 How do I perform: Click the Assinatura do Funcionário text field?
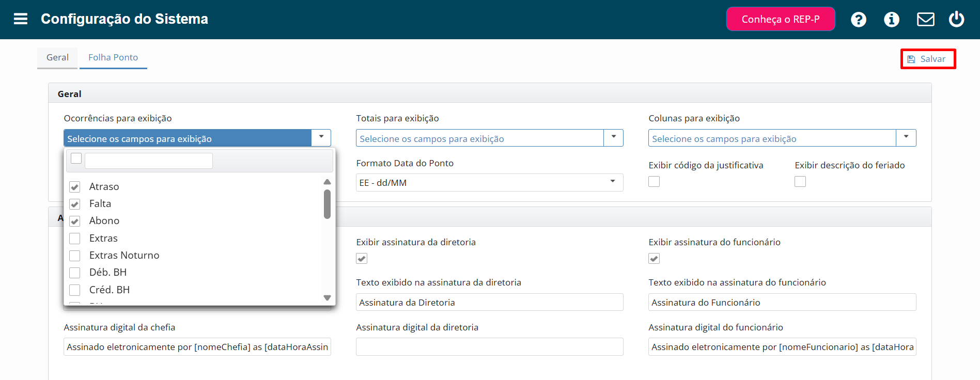point(782,302)
